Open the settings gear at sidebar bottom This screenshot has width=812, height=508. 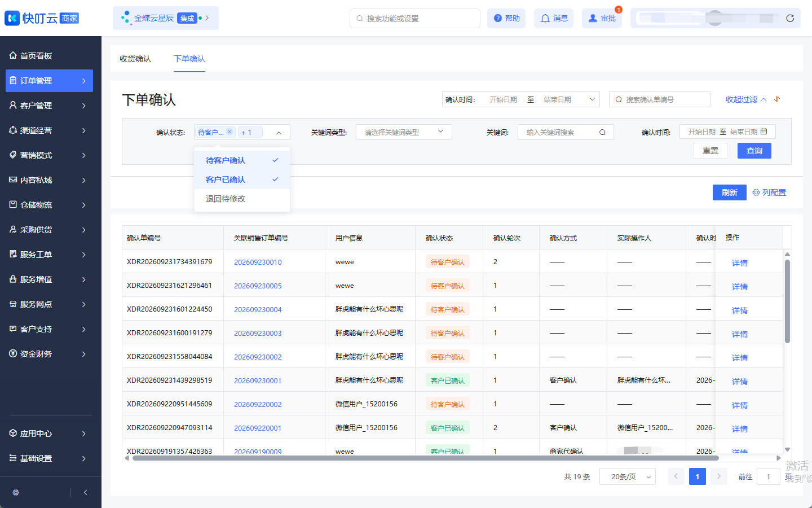[x=16, y=492]
